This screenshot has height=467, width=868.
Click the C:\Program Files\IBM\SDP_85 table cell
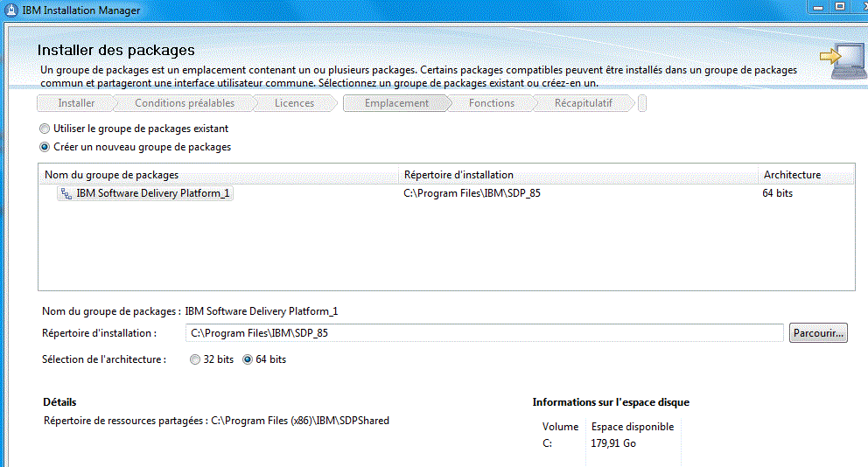(472, 193)
